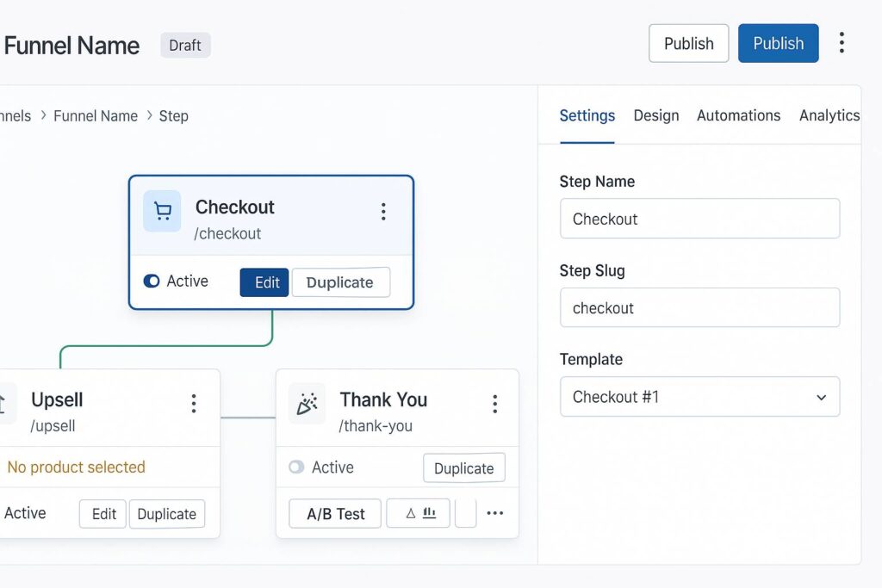Go to Funnel Name in the breadcrumb

point(96,116)
